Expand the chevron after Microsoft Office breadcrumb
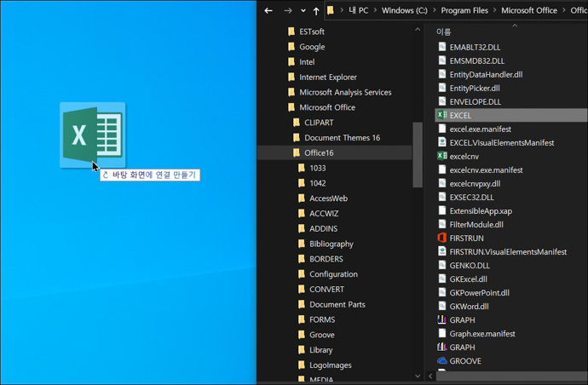 point(563,10)
